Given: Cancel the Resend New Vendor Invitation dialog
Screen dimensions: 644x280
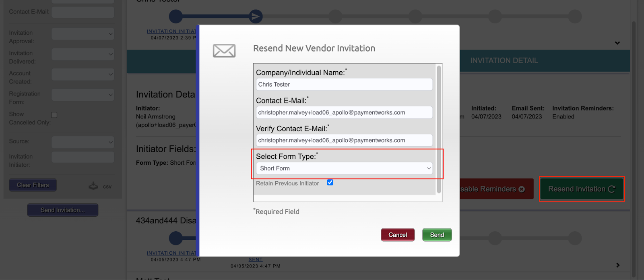Looking at the screenshot, I should click(398, 235).
